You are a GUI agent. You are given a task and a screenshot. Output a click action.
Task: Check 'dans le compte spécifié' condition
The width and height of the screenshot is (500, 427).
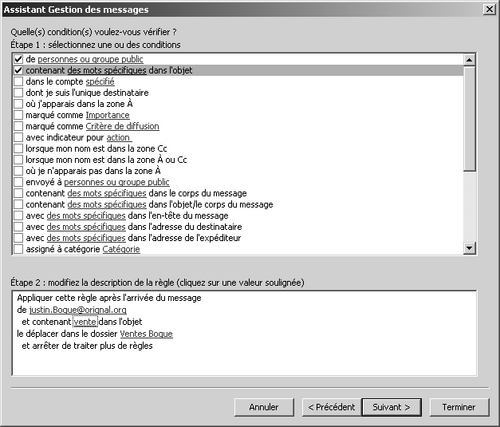(x=18, y=82)
